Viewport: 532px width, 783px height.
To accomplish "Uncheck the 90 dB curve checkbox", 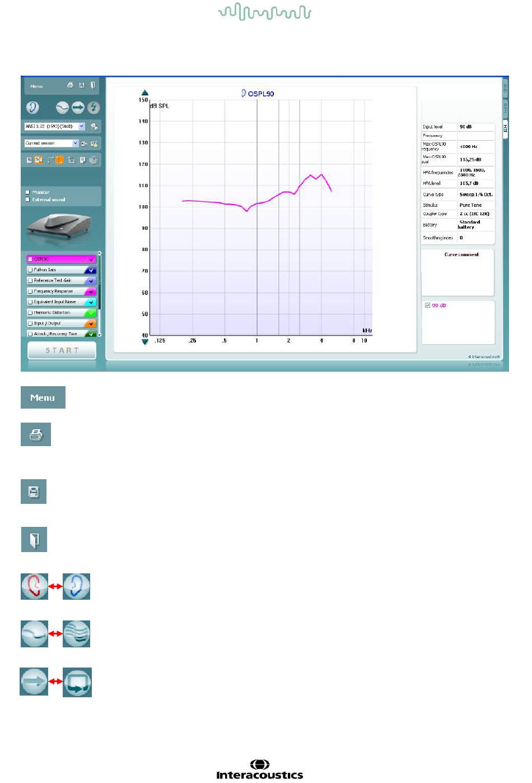I will (427, 305).
